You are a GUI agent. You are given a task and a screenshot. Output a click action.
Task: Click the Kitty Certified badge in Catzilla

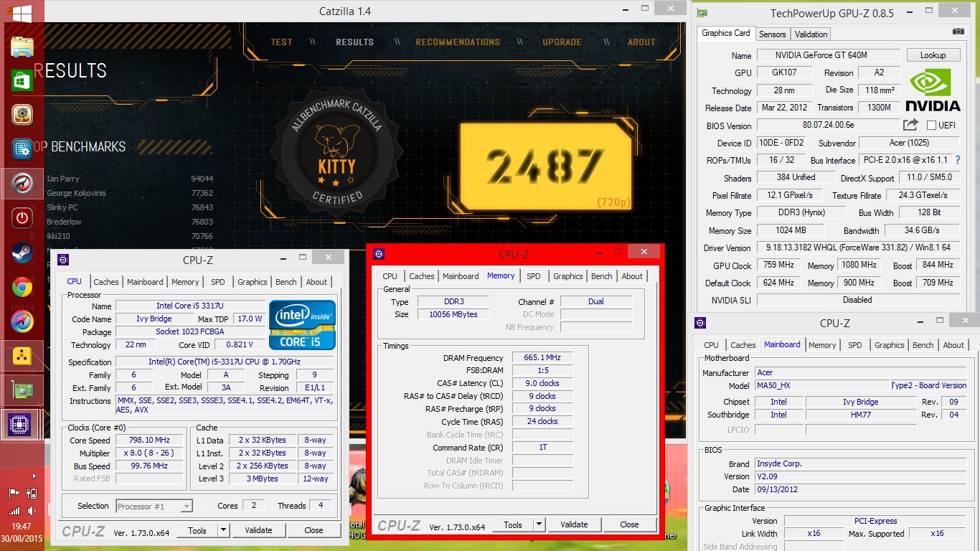336,151
